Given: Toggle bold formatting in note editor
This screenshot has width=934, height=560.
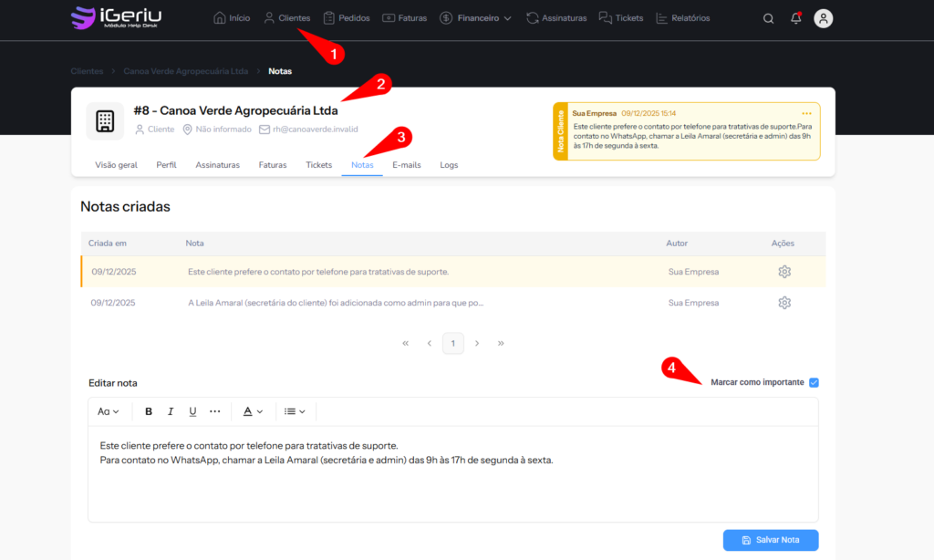Looking at the screenshot, I should 149,411.
